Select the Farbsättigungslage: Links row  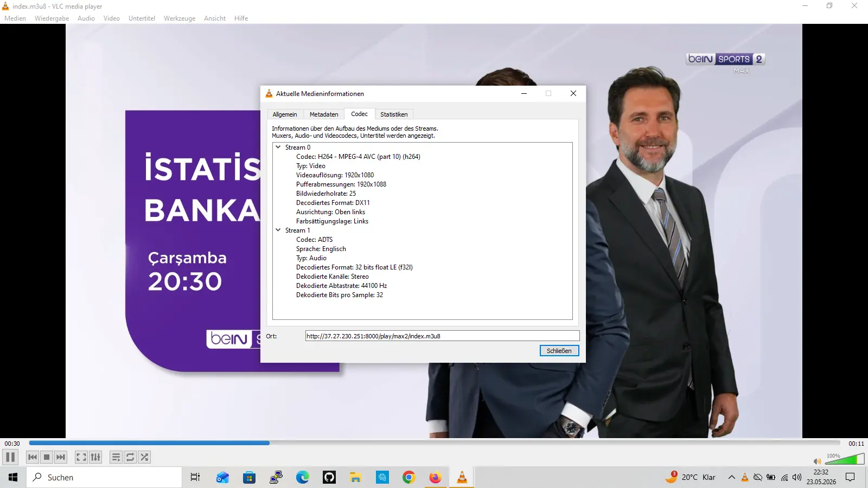point(332,221)
